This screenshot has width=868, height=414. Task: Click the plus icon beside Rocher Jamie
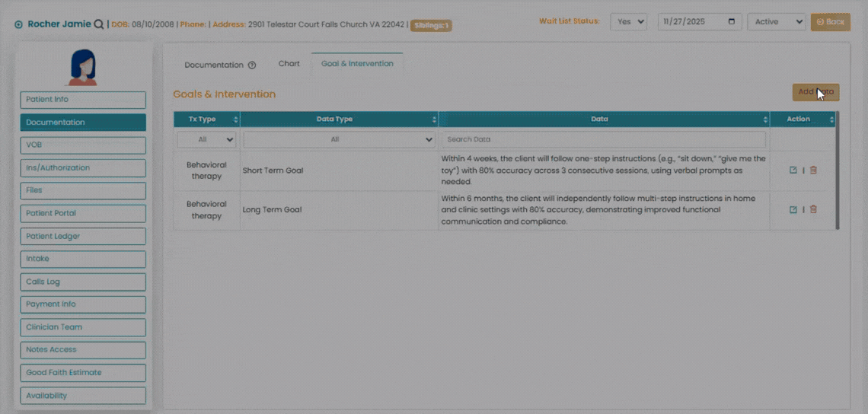(18, 24)
